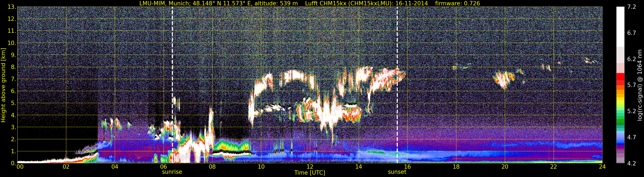Click the time tick label '10'

[261, 167]
